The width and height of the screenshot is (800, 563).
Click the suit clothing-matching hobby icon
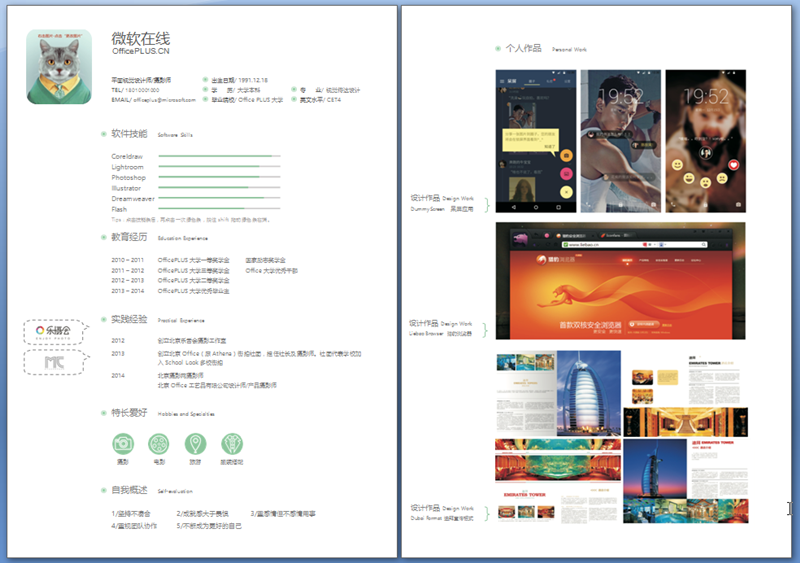[232, 444]
